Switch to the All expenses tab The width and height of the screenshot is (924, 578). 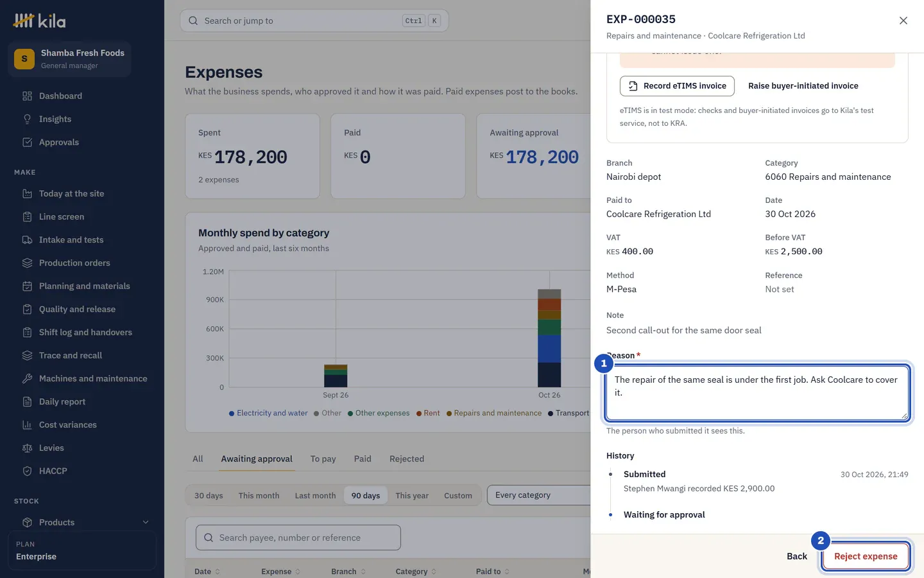coord(198,459)
